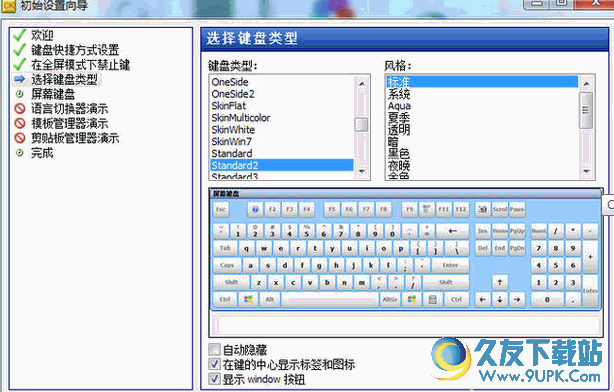Image resolution: width=614 pixels, height=392 pixels.
Task: Click spacebar on preview keyboard
Action: coord(330,300)
